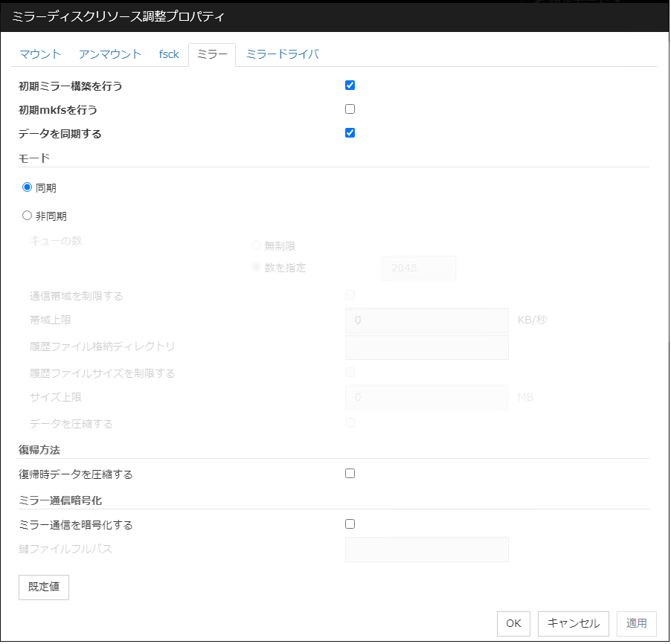Click the 帯域上限 KB/秒 input field
Image resolution: width=671 pixels, height=644 pixels.
click(427, 321)
